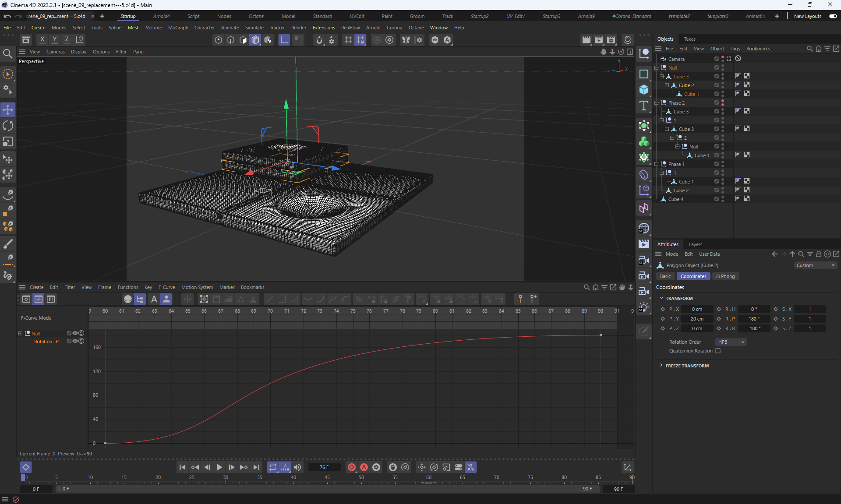
Task: Click the Cube primitive icon
Action: tap(644, 90)
